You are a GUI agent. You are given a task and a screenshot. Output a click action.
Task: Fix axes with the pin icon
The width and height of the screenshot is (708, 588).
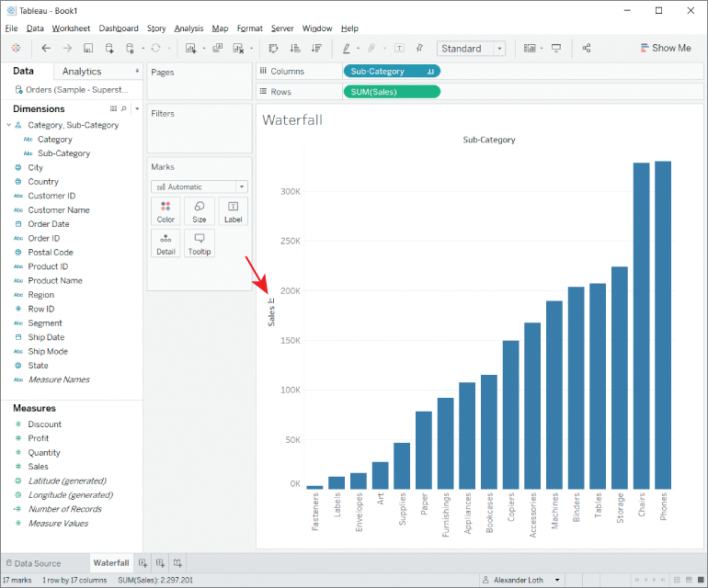tap(419, 48)
